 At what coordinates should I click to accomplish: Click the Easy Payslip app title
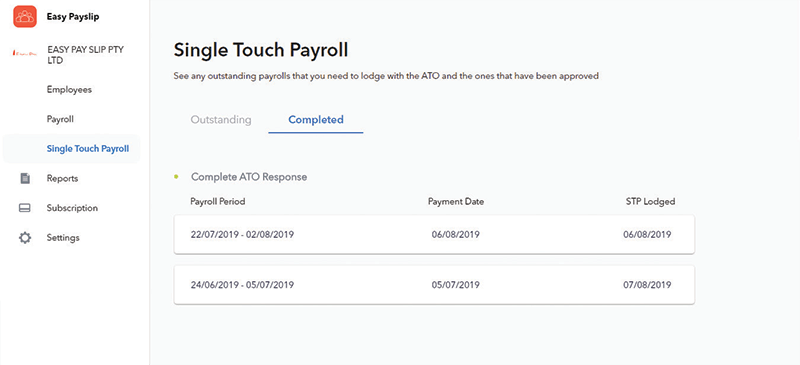click(x=73, y=17)
